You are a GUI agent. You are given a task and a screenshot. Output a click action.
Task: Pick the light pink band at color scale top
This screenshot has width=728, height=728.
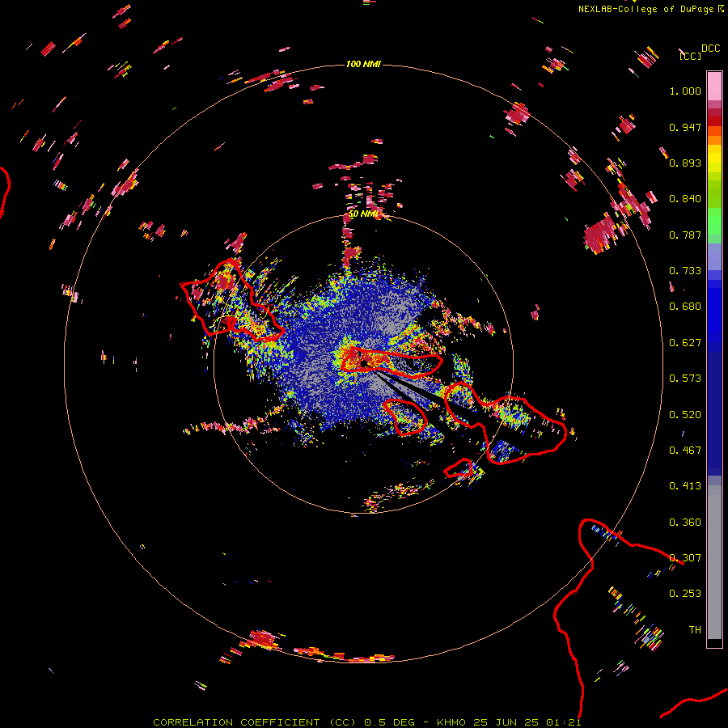pos(714,86)
